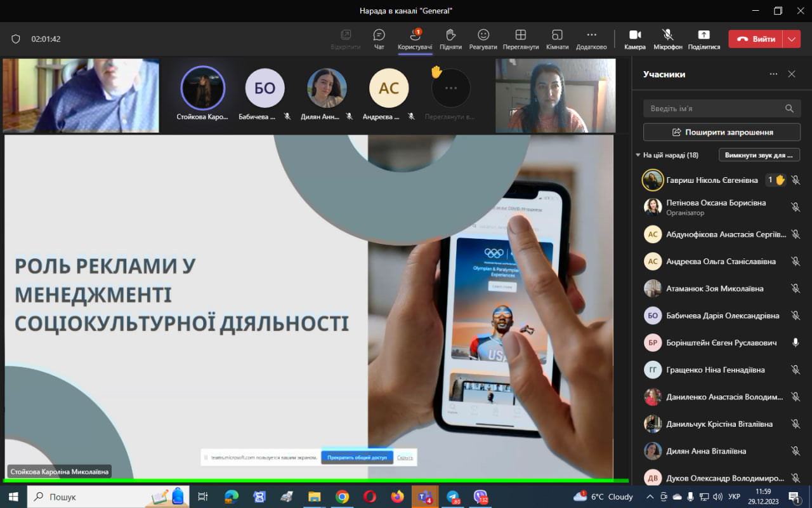Click the 'Введіть ім'я' search field
Viewport: 812px width, 508px height.
click(714, 109)
